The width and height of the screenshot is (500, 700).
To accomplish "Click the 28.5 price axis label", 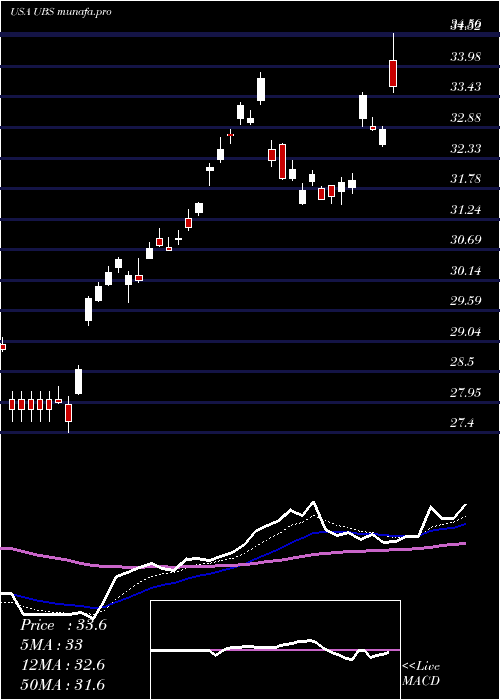I will point(463,362).
